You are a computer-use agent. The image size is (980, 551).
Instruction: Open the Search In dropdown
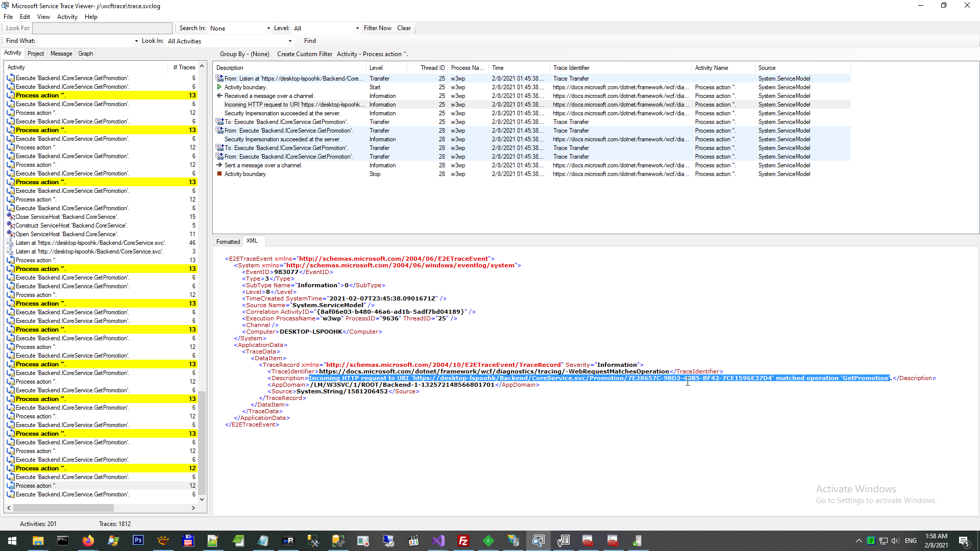[x=268, y=29]
